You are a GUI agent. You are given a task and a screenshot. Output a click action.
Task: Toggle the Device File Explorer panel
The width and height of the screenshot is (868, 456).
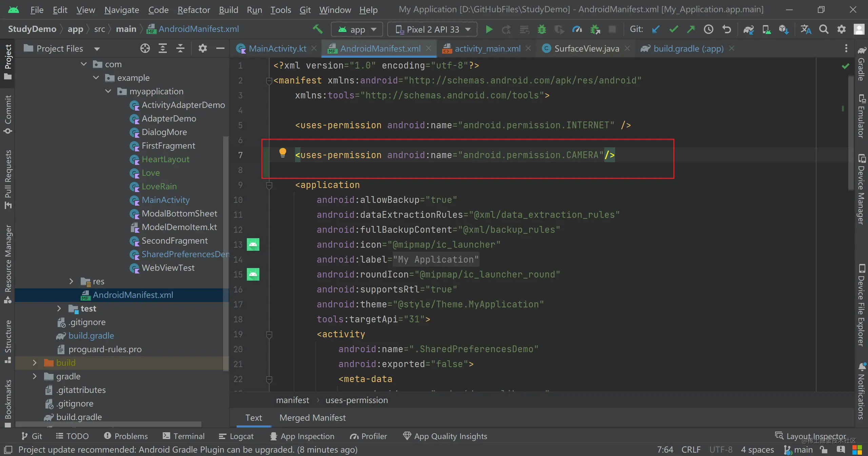click(x=862, y=305)
